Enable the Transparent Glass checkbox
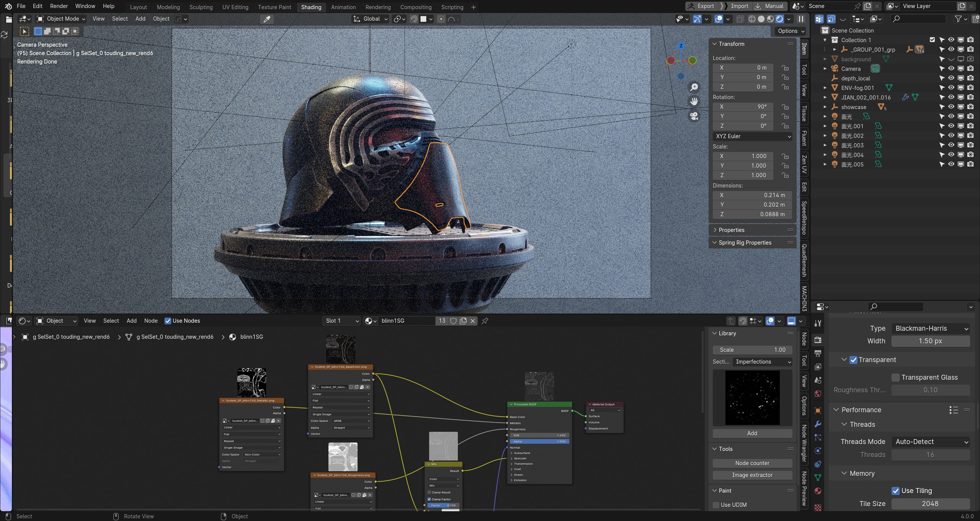980x521 pixels. [895, 377]
